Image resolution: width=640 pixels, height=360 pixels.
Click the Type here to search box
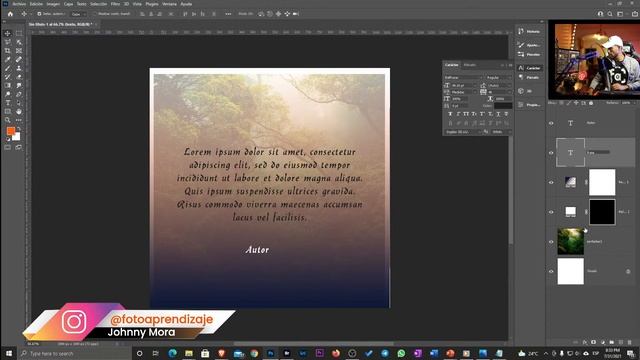tap(75, 353)
